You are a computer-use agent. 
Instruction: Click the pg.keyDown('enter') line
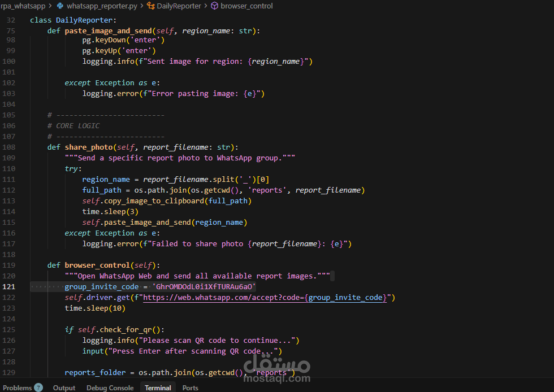click(x=123, y=40)
